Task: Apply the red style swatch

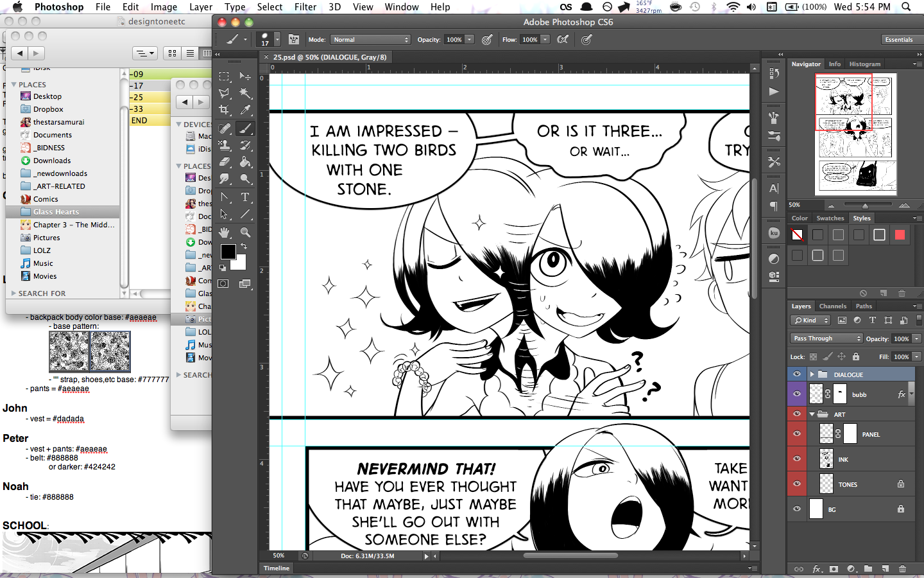Action: [x=900, y=235]
